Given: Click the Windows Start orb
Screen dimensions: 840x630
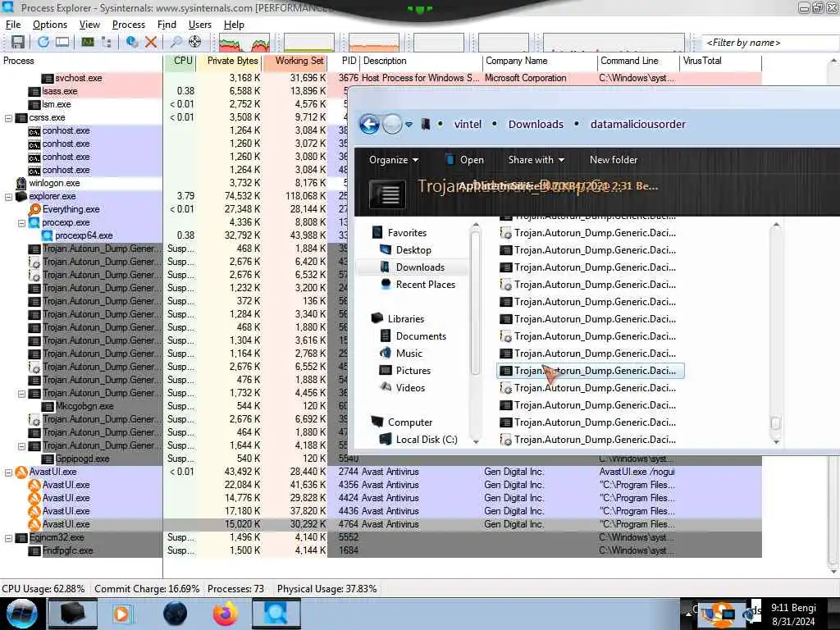Looking at the screenshot, I should pyautogui.click(x=21, y=614).
